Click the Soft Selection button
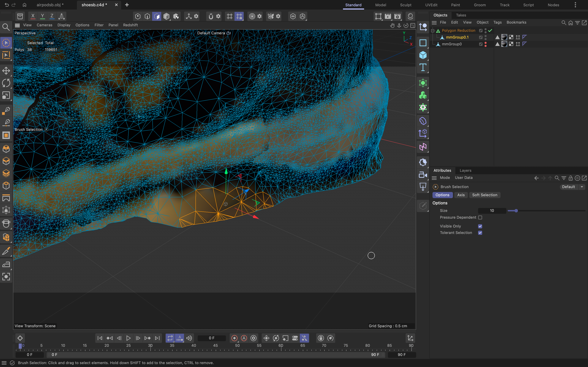The height and width of the screenshot is (367, 588). (x=484, y=195)
